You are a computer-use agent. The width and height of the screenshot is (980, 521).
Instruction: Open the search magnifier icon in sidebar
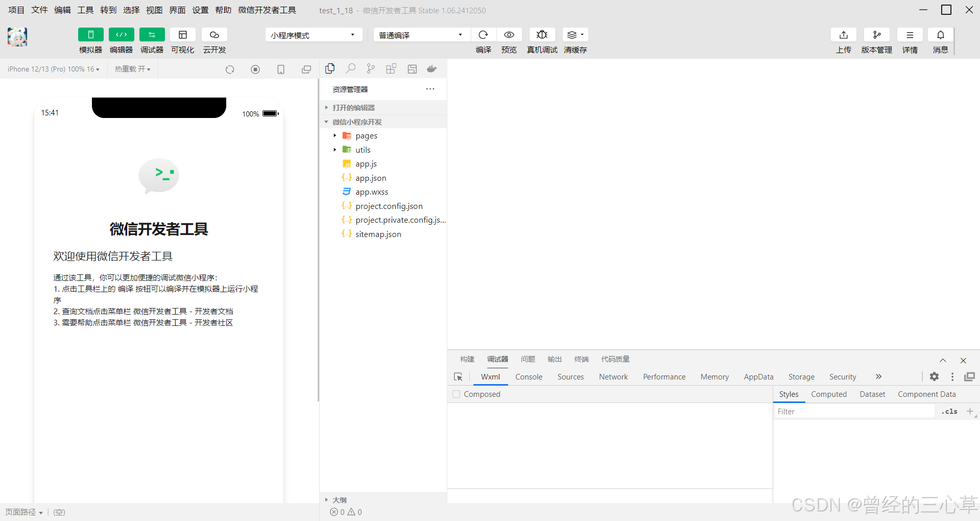pyautogui.click(x=350, y=68)
